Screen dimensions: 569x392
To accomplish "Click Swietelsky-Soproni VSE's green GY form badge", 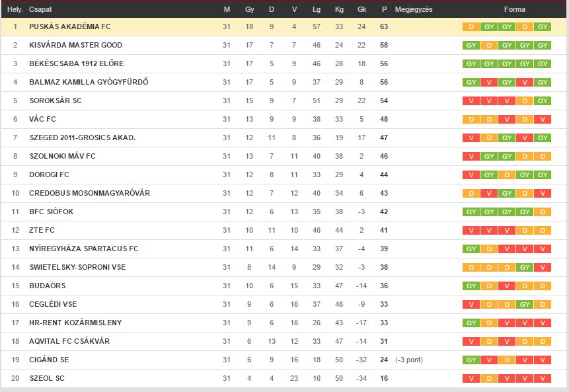I will coord(525,268).
